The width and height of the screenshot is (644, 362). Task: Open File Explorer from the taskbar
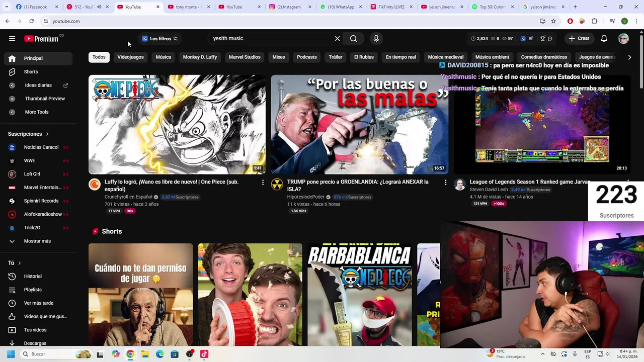[145, 354]
